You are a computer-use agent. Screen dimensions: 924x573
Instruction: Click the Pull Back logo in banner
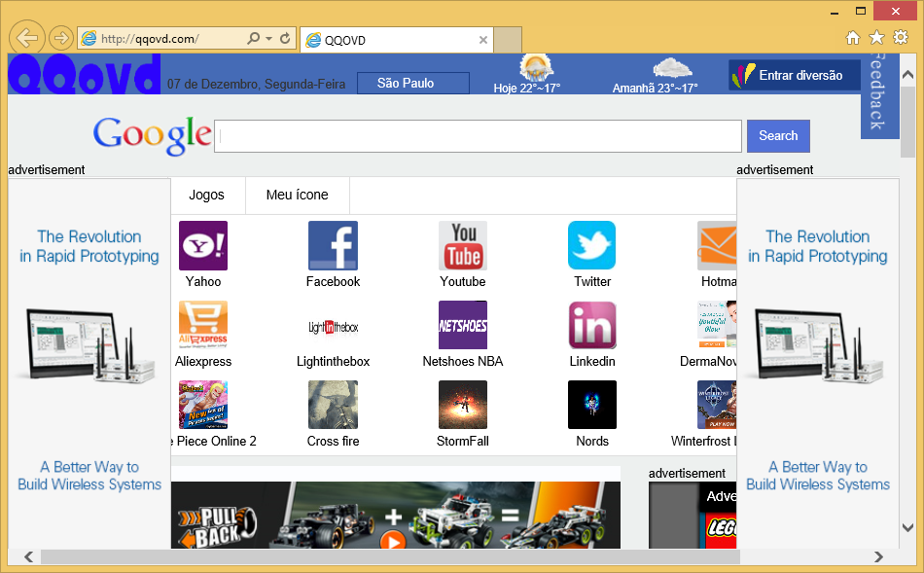coord(218,527)
